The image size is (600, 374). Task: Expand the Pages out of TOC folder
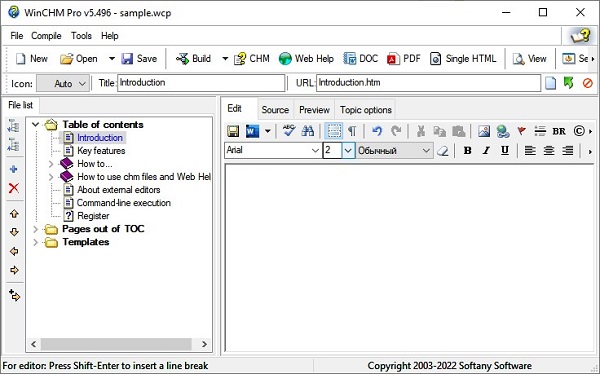tap(35, 229)
